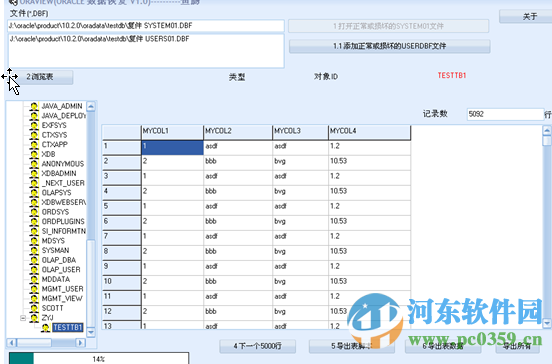The height and width of the screenshot is (364, 552).
Task: Click data grid scrollbar down arrow
Action: (547, 323)
